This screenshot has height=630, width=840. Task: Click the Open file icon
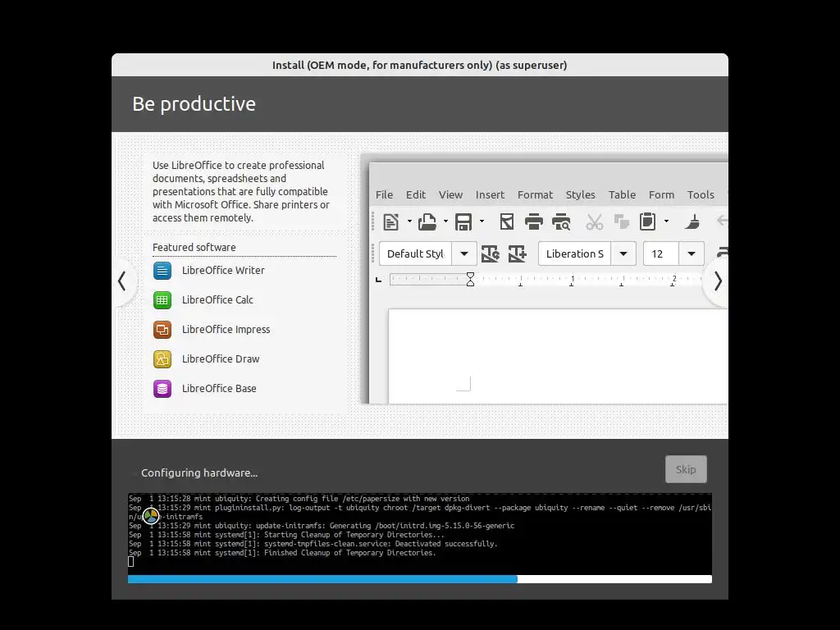coord(427,221)
